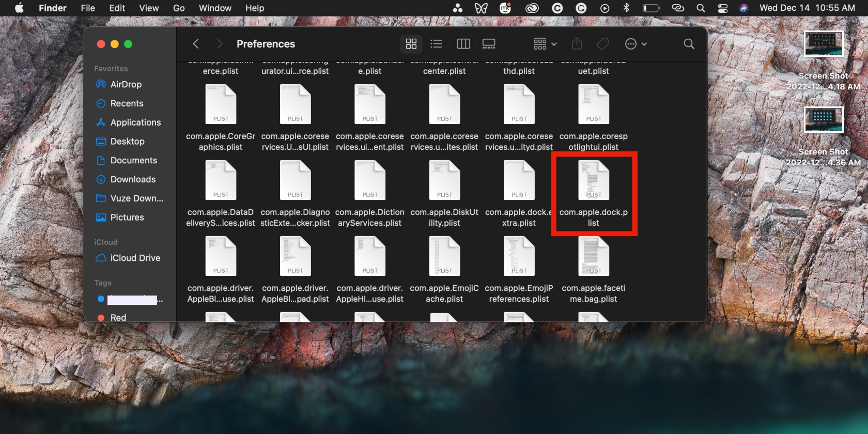Viewport: 868px width, 434px height.
Task: Click the battery status icon
Action: pos(651,8)
